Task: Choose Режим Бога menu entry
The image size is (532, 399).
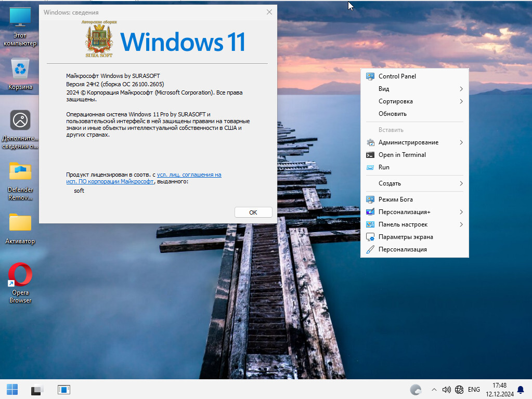Action: pyautogui.click(x=414, y=199)
